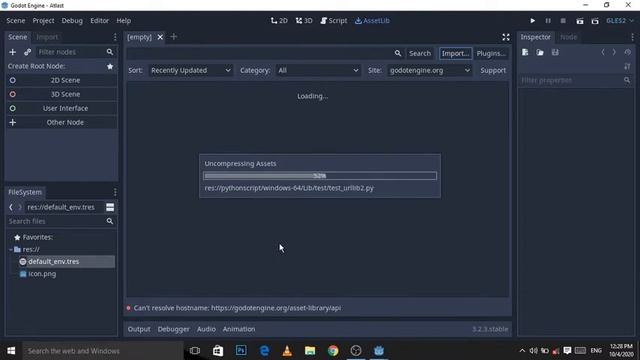Go to previous edited object in Inspector
640x360 pixels.
(x=603, y=52)
